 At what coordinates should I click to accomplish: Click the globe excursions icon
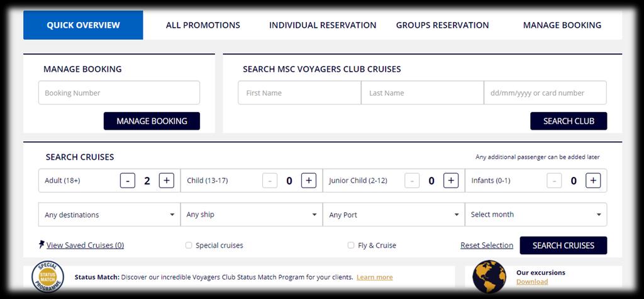tap(489, 276)
